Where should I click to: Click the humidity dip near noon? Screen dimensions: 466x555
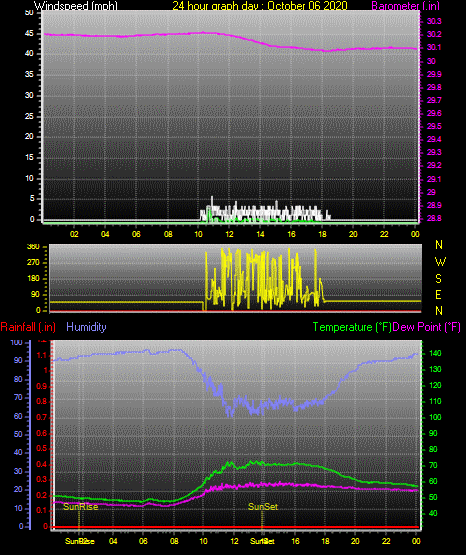pos(230,413)
